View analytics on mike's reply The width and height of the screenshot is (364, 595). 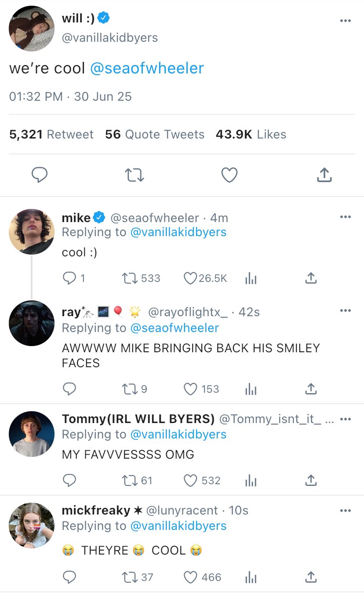tap(250, 278)
